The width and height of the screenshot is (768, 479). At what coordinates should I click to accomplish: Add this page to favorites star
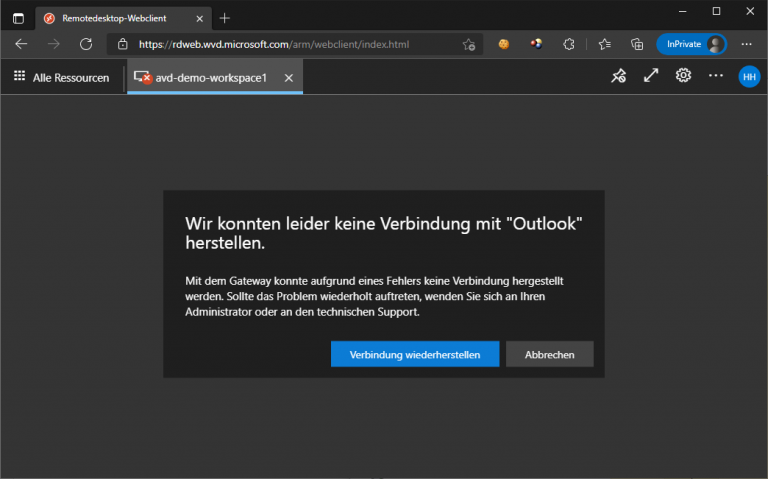468,44
